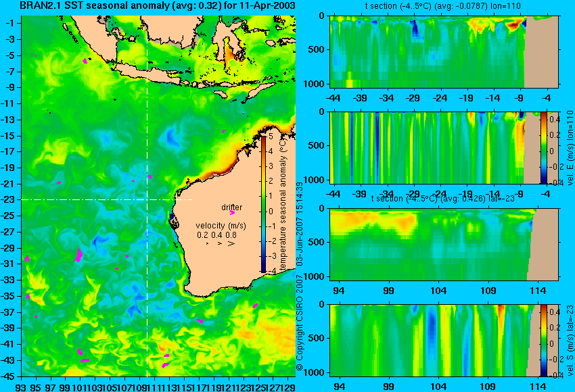This screenshot has width=575, height=392.
Task: Click the '-45' latitude label on SST map
Action: pos(8,376)
